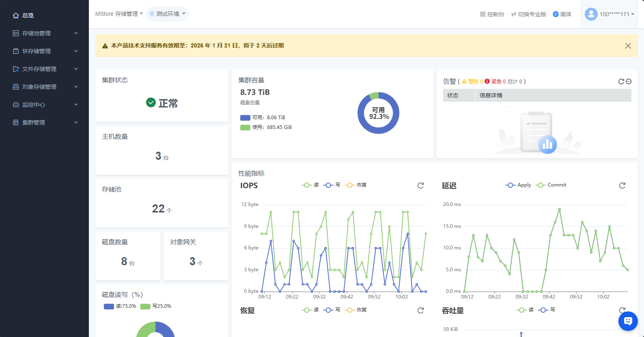
Task: Toggle the Apply series in latency legend
Action: point(518,185)
